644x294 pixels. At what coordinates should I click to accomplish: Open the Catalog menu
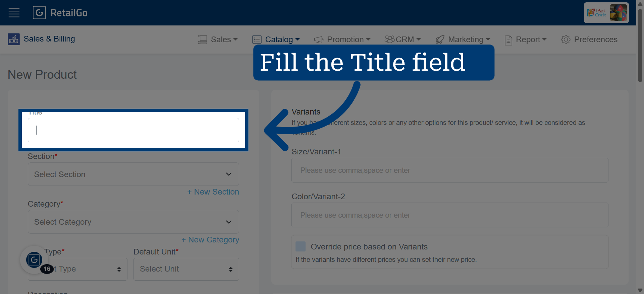point(276,40)
